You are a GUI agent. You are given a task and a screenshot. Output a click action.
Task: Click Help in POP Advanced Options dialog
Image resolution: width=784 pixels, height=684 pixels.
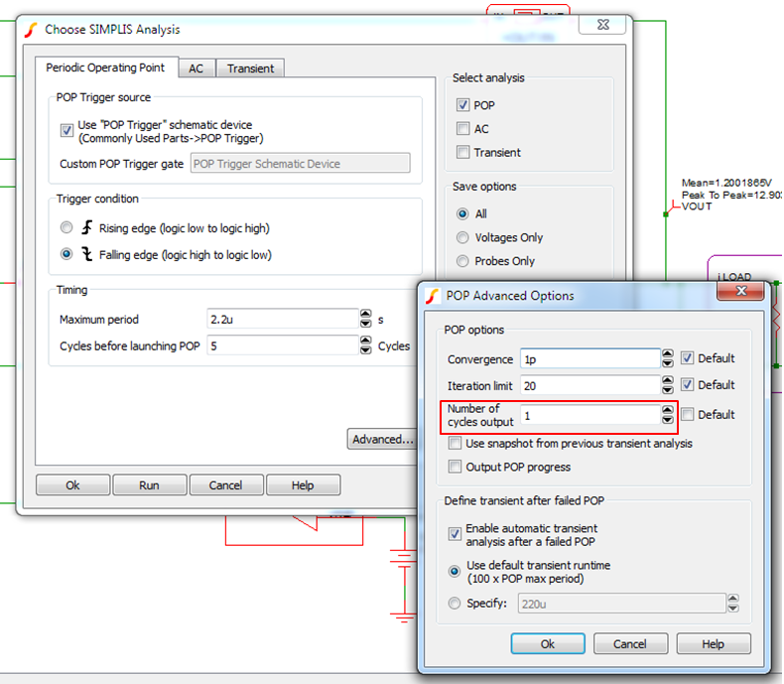click(x=713, y=644)
